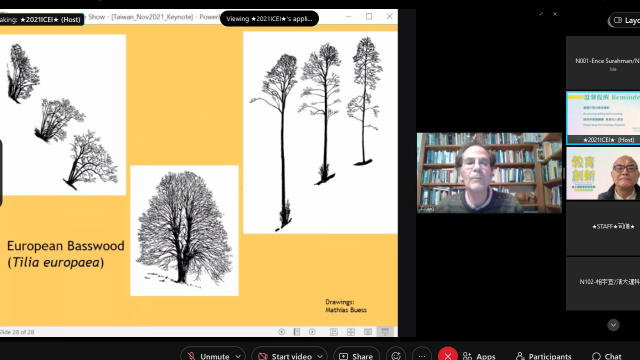The width and height of the screenshot is (640, 360).
Task: Click the large basswood tree drawing
Action: (184, 230)
